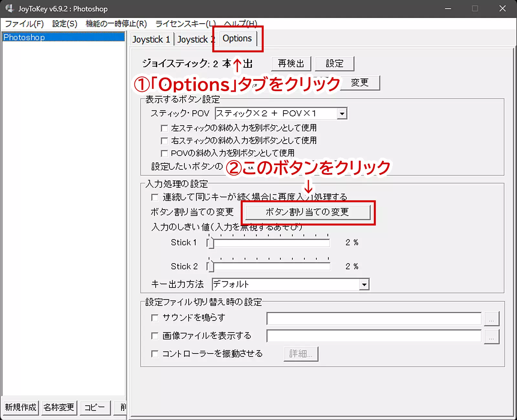Click the 設定 button next to 再検出
Screen dimensions: 517x420
click(x=334, y=64)
